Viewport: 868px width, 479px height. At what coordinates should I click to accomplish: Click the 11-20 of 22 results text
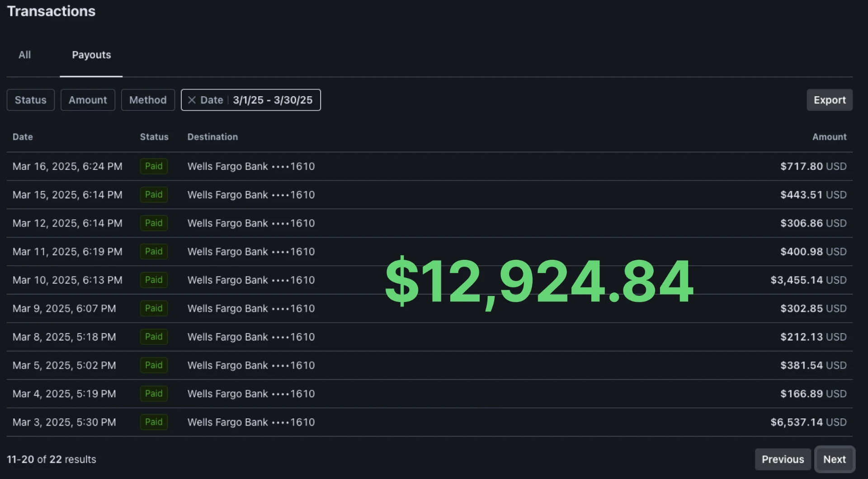click(52, 459)
